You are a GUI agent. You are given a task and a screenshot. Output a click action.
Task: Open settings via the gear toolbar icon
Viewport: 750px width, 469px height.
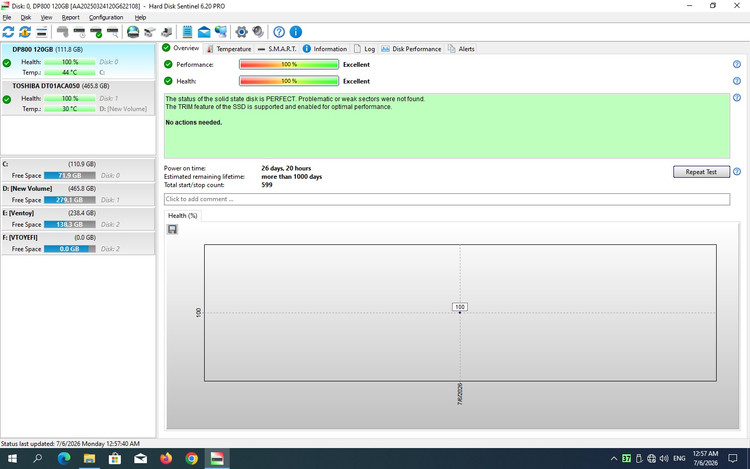pos(242,32)
